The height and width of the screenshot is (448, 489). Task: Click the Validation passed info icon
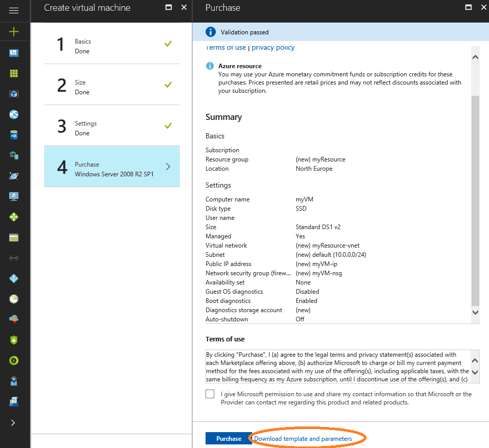[211, 32]
